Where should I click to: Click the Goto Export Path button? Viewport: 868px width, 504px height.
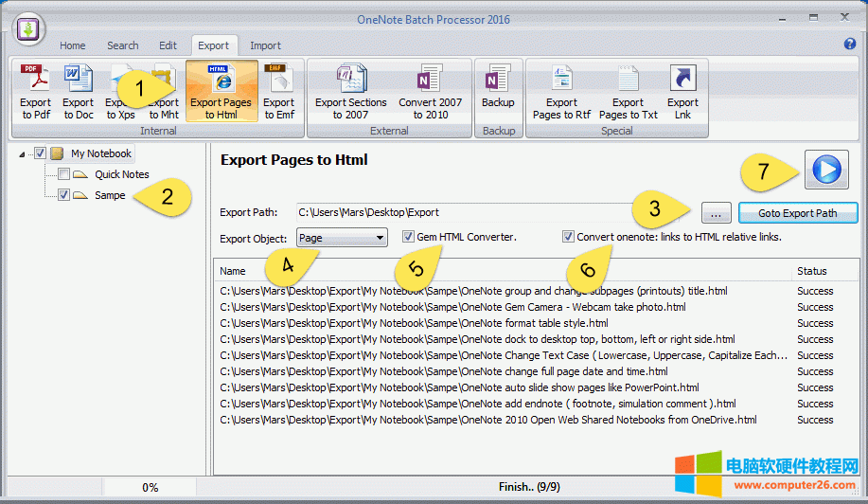pyautogui.click(x=797, y=213)
